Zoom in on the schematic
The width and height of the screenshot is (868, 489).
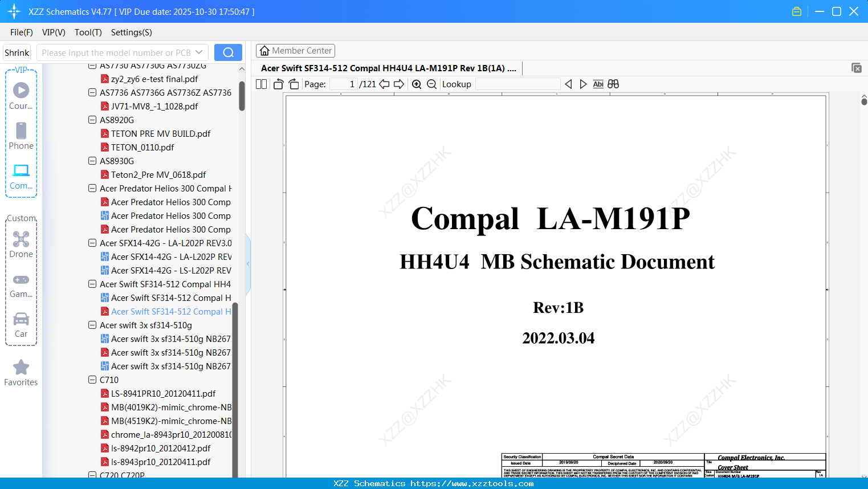pos(417,84)
